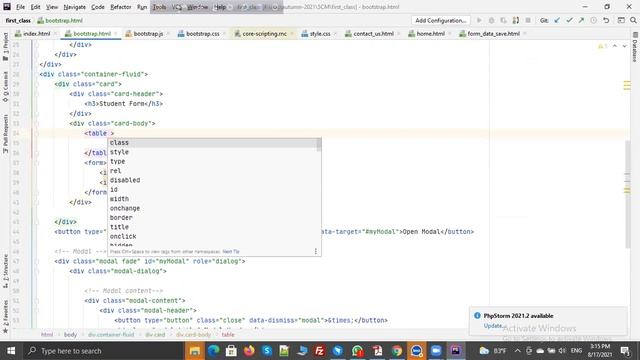Click first_class project name in navigation bar

(18, 20)
